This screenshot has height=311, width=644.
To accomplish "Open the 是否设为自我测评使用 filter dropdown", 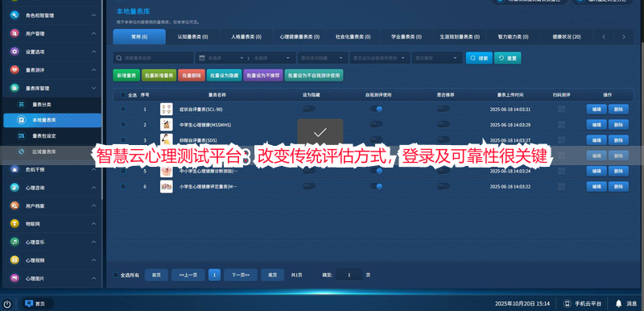I will [x=380, y=58].
